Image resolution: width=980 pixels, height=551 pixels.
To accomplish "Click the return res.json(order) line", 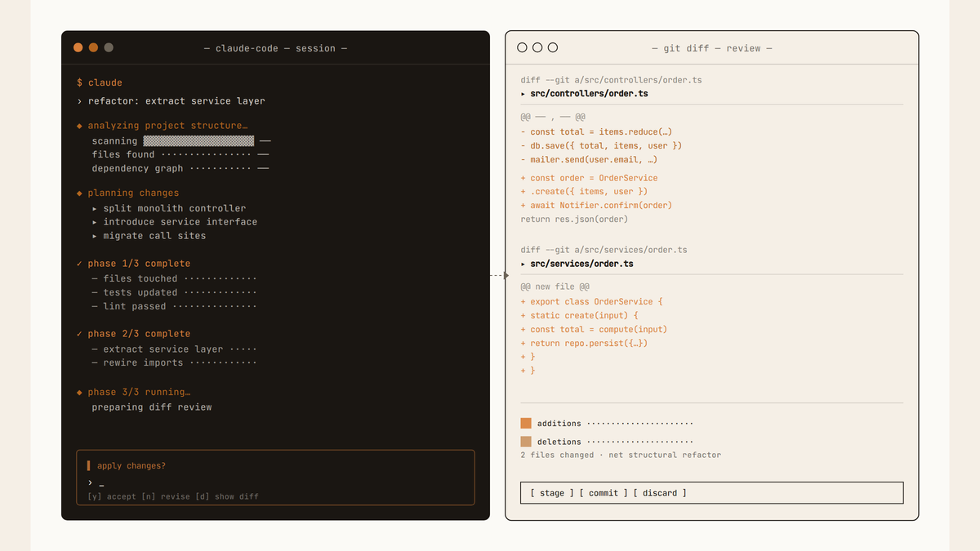I will coord(574,219).
